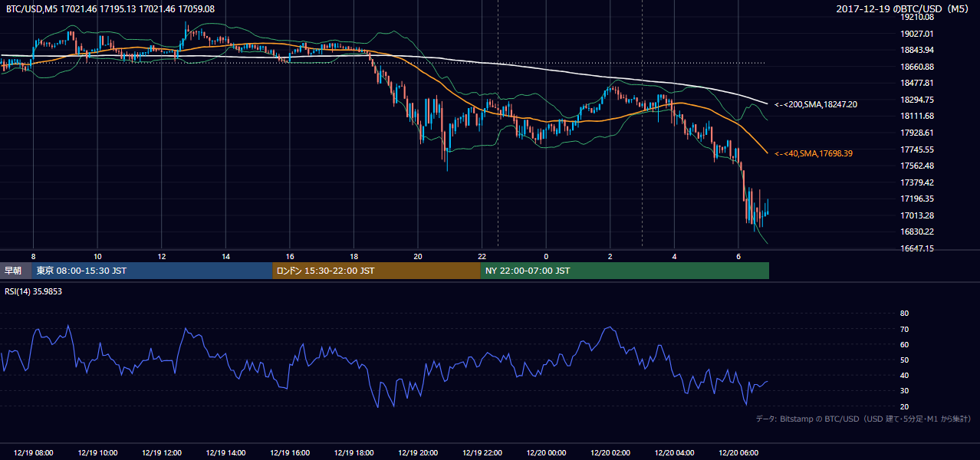Click hour label 14 under price chart
The width and height of the screenshot is (980, 460).
pyautogui.click(x=226, y=256)
